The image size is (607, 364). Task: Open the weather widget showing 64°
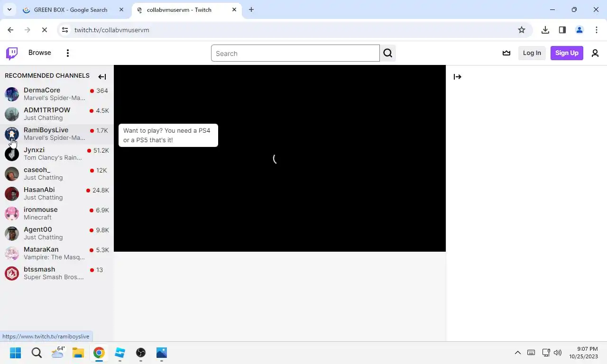pyautogui.click(x=57, y=353)
